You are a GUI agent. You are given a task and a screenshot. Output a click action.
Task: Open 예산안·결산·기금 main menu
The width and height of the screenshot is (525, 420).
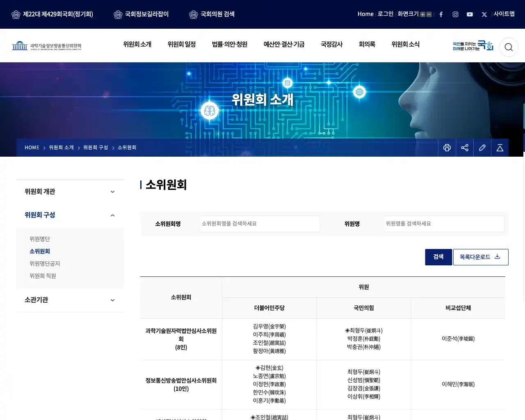[x=284, y=44]
